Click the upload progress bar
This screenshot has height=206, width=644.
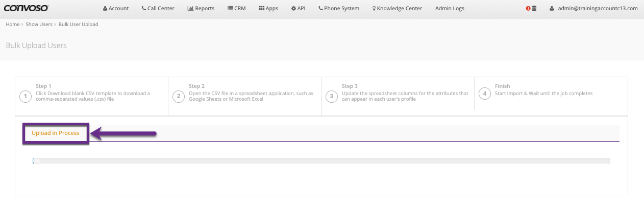[321, 161]
